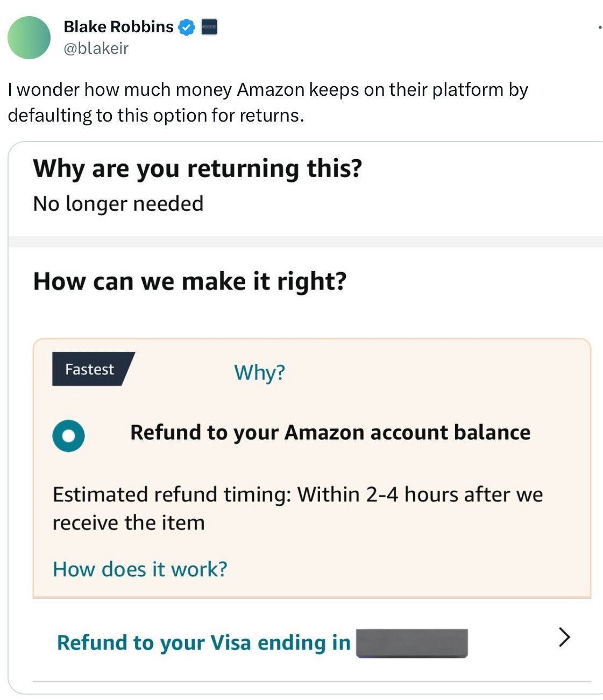This screenshot has width=603, height=700.
Task: Open the Why? link next to Fastest
Action: tap(259, 372)
